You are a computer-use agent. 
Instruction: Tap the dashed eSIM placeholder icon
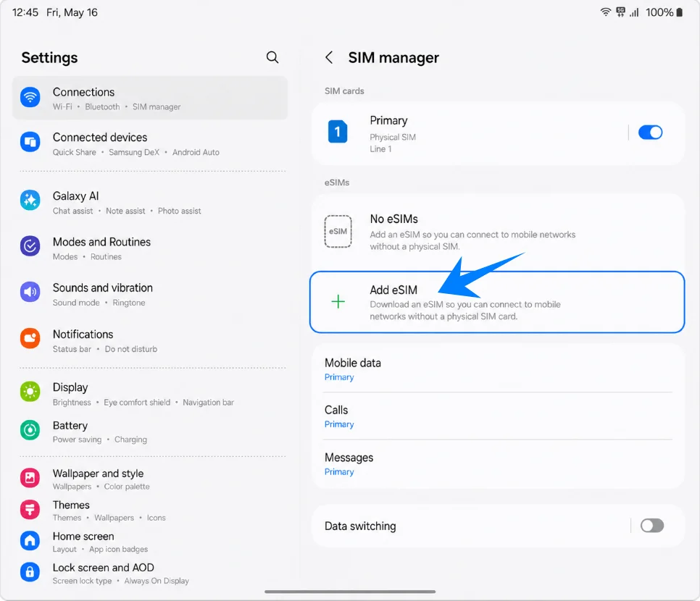[338, 231]
